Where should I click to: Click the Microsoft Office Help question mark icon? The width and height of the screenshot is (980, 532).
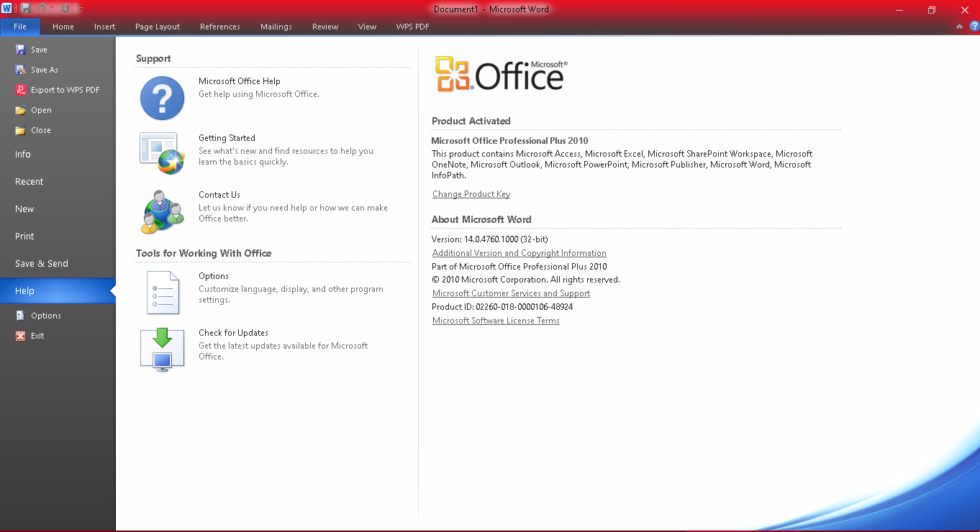(162, 98)
